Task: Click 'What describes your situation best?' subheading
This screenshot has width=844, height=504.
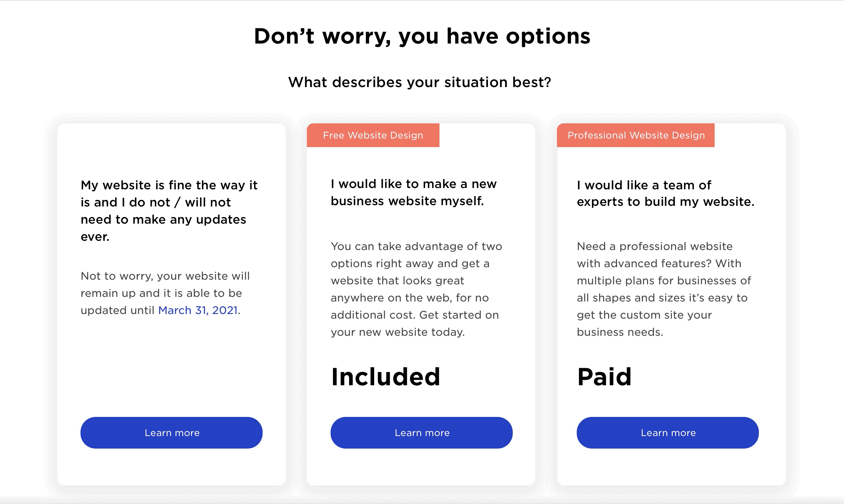Action: pyautogui.click(x=419, y=82)
